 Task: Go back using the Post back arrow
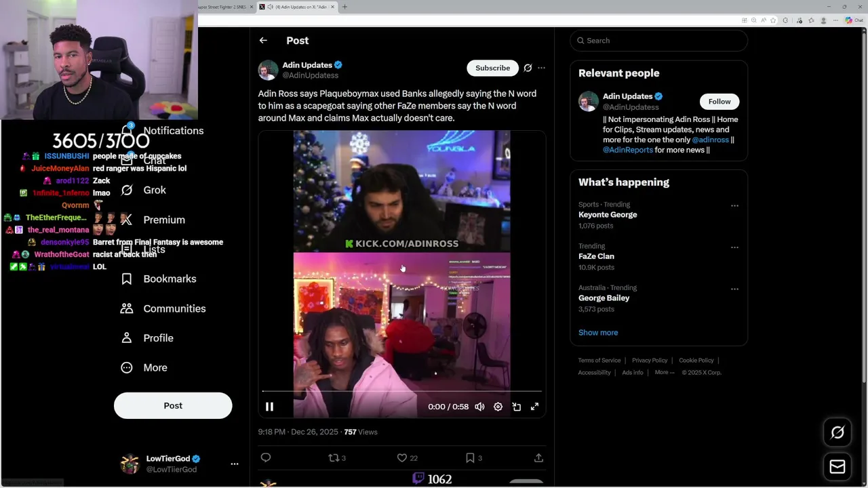tap(263, 41)
